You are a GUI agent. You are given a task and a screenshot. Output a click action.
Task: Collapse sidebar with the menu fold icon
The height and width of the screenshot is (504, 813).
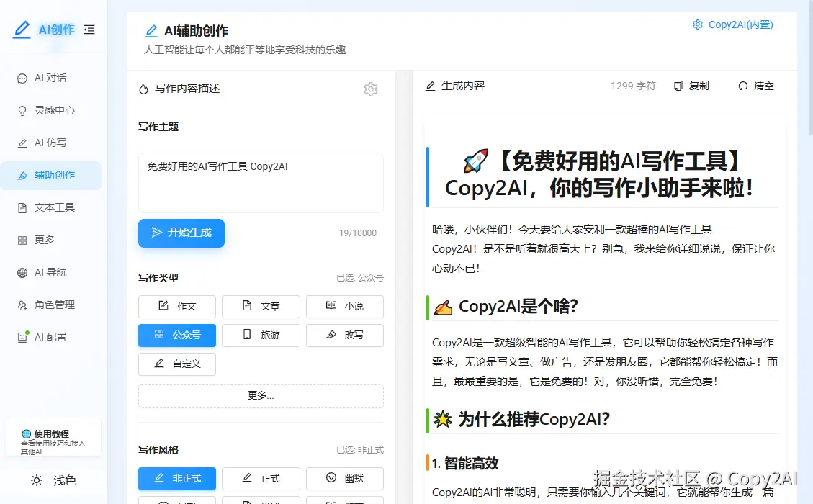89,30
